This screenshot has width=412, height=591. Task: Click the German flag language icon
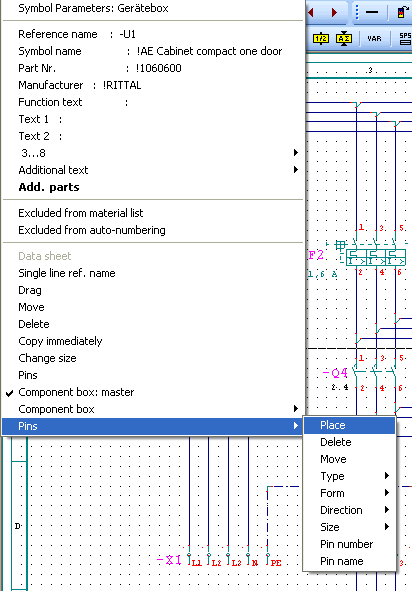[402, 12]
